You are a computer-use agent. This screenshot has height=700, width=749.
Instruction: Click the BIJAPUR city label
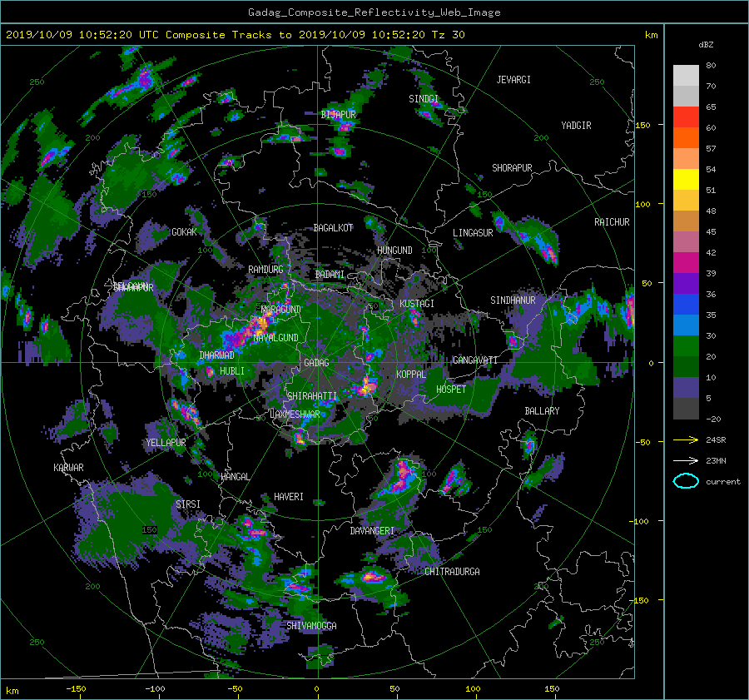pos(338,115)
